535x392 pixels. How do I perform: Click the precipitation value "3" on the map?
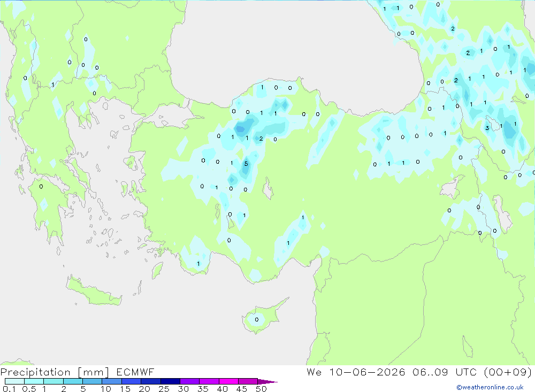click(x=487, y=128)
